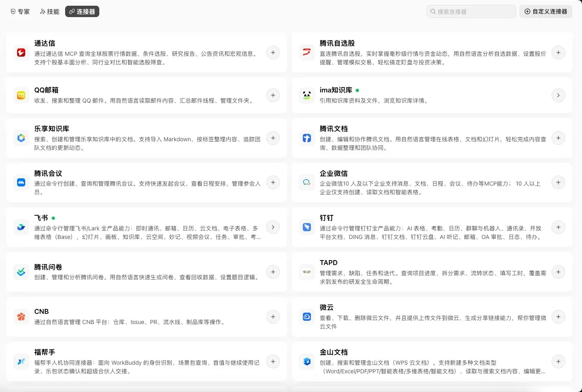582x392 pixels.
Task: Click the 乐享知识库 title text
Action: 52,129
